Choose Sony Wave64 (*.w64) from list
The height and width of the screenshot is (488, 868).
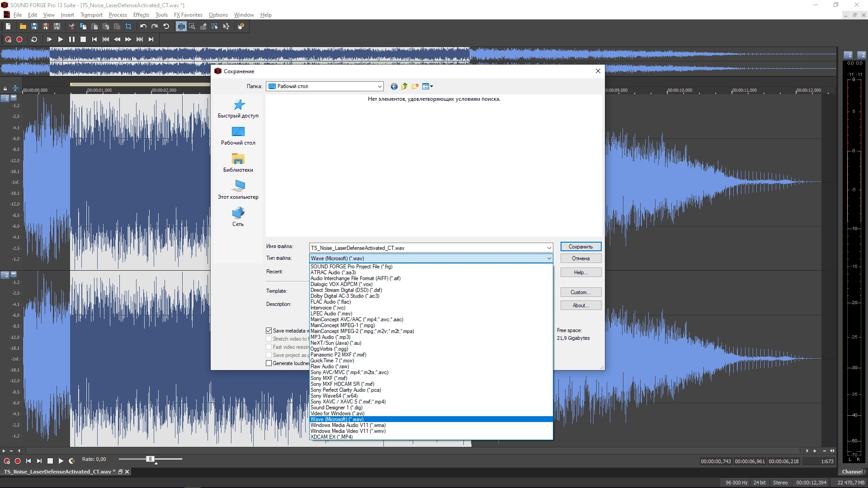(431, 396)
